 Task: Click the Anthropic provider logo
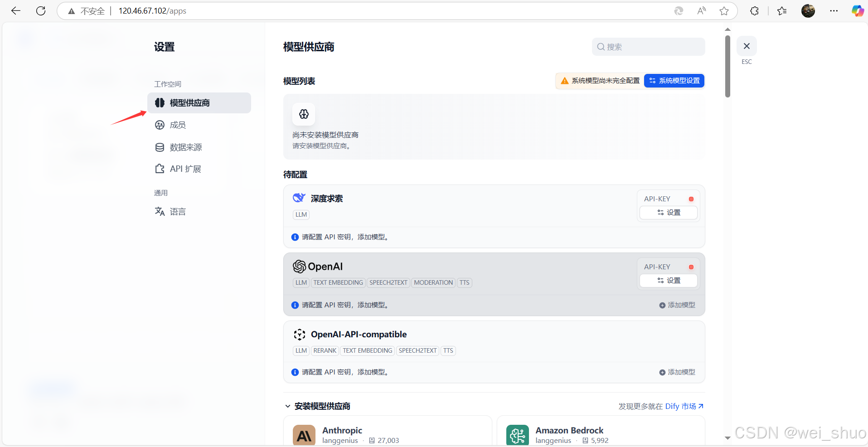(x=304, y=435)
